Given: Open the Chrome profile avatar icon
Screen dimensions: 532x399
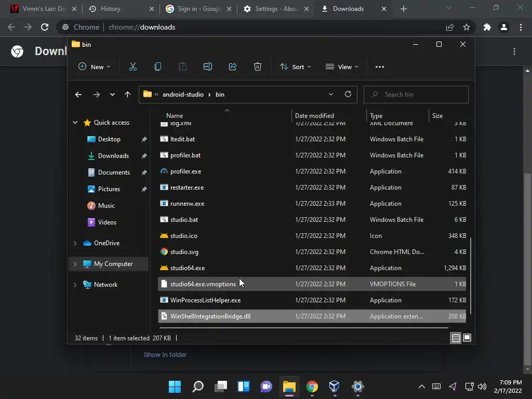Looking at the screenshot, I should click(x=504, y=27).
